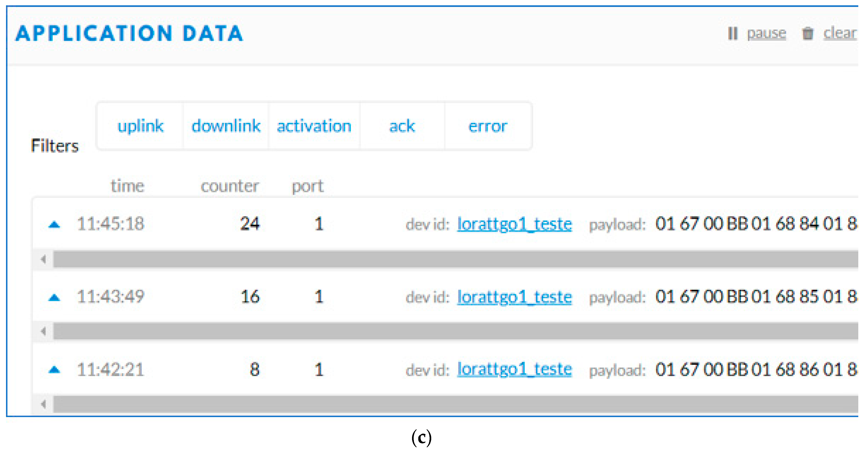
Task: Select the ack filter tab
Action: [402, 126]
